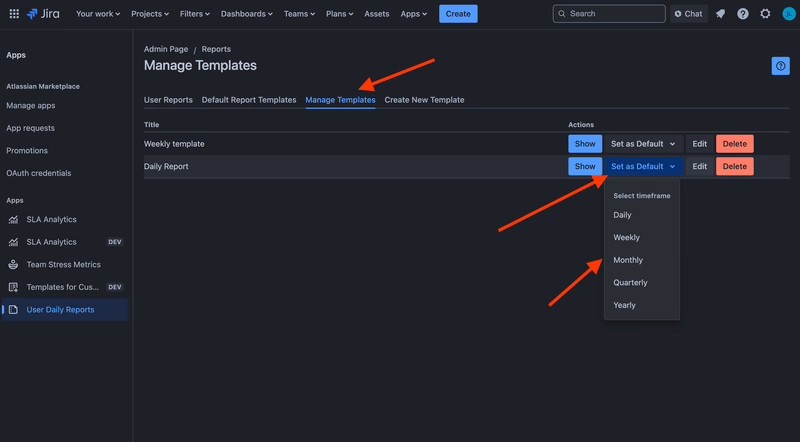Choose Monthly timeframe
Screen dimensions: 800x442
[x=642, y=260]
